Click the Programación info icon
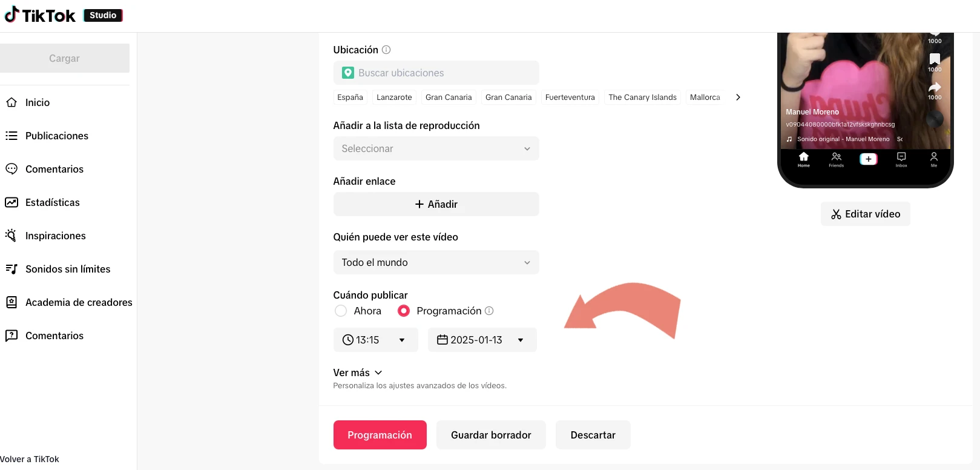 (489, 311)
